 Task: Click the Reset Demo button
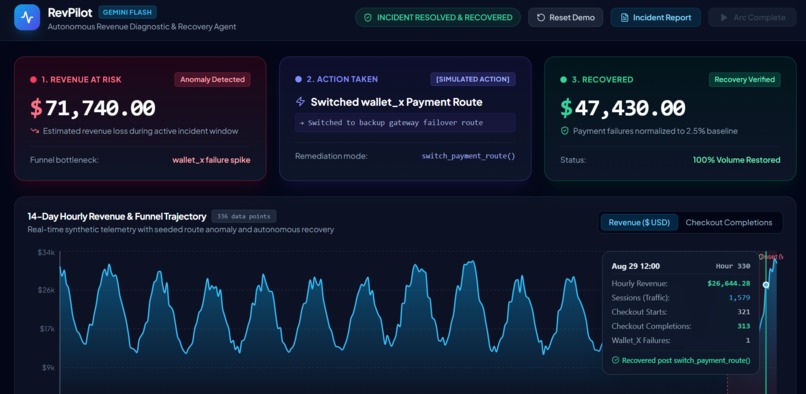[565, 17]
